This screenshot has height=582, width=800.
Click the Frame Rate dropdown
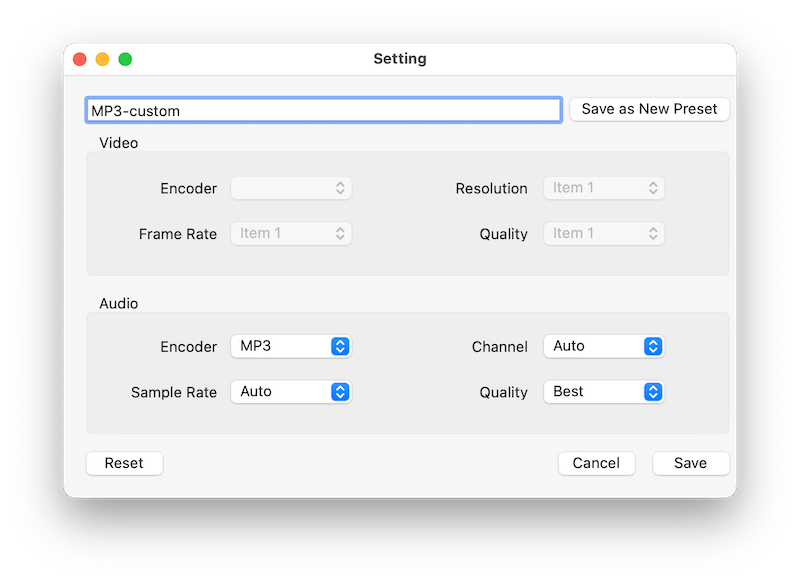291,233
